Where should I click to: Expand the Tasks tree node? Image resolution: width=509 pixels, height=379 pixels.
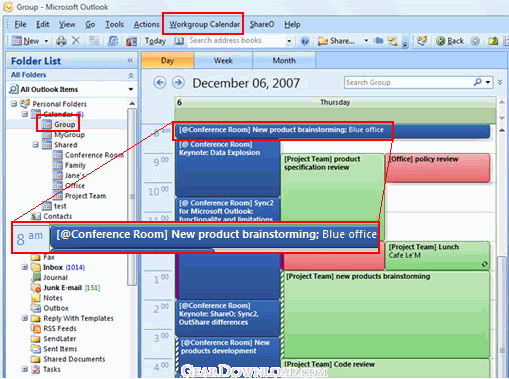tap(25, 369)
